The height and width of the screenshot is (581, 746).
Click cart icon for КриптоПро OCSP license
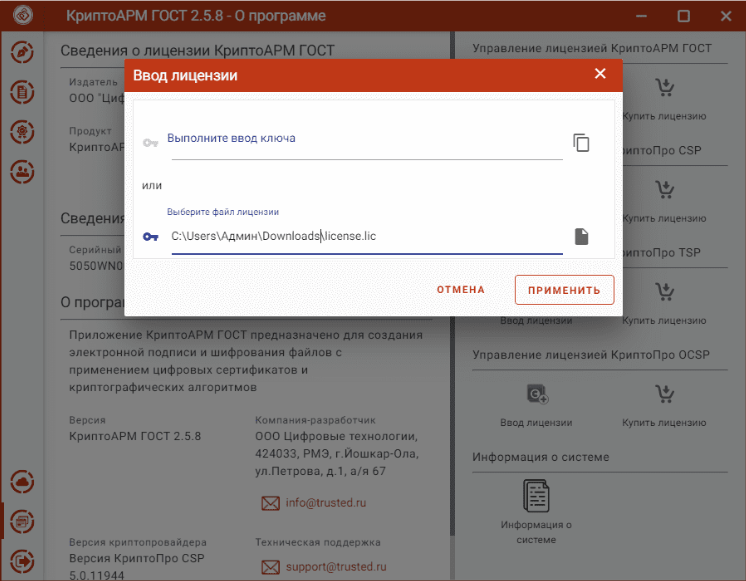click(x=664, y=394)
